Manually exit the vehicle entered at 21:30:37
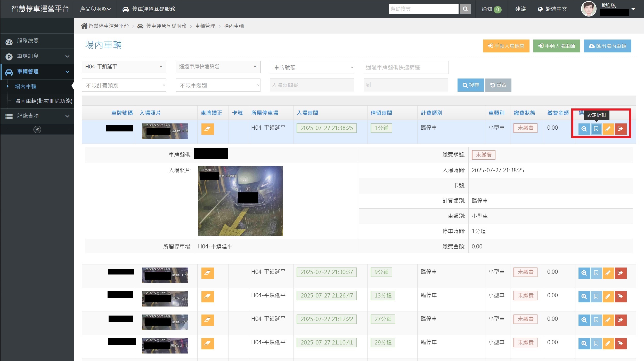 pyautogui.click(x=621, y=273)
